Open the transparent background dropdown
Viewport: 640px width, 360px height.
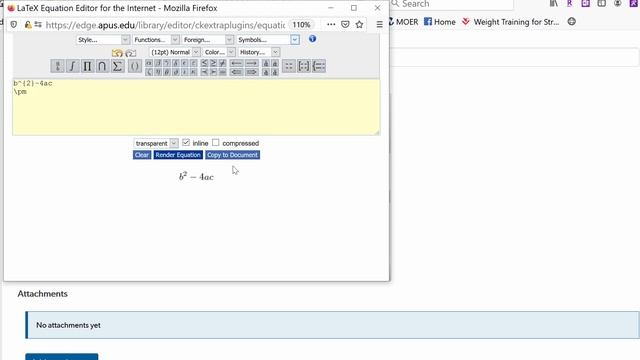[156, 143]
